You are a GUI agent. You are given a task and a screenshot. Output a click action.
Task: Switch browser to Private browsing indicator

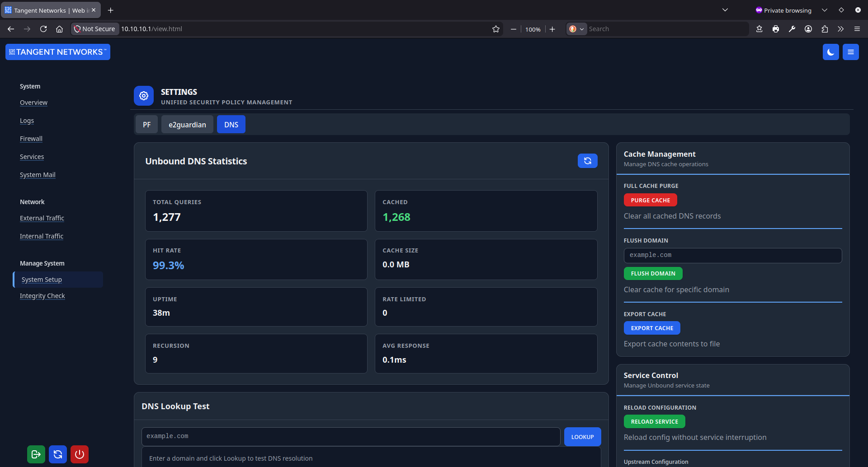pos(783,10)
